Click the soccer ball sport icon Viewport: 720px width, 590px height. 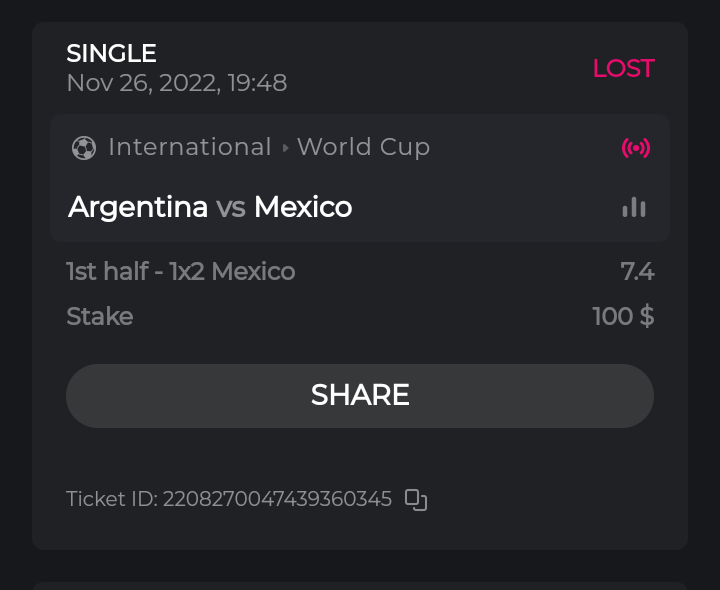pyautogui.click(x=84, y=148)
